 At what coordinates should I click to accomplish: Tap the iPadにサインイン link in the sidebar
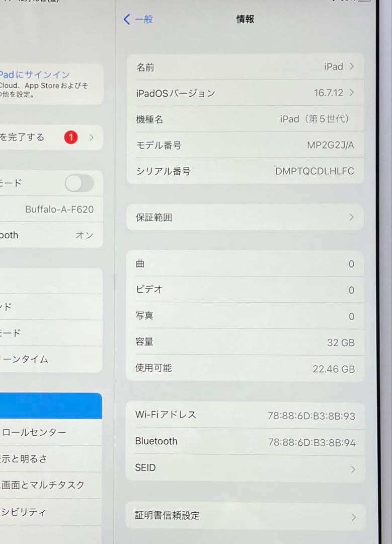35,75
